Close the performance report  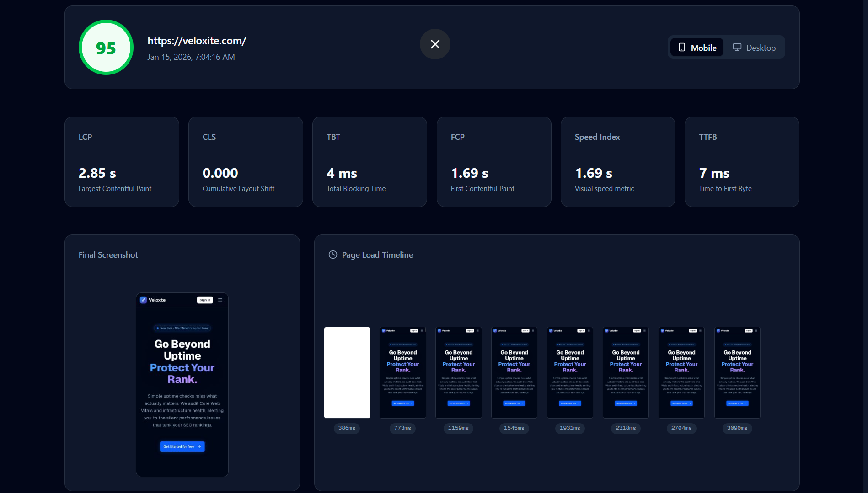(x=434, y=44)
